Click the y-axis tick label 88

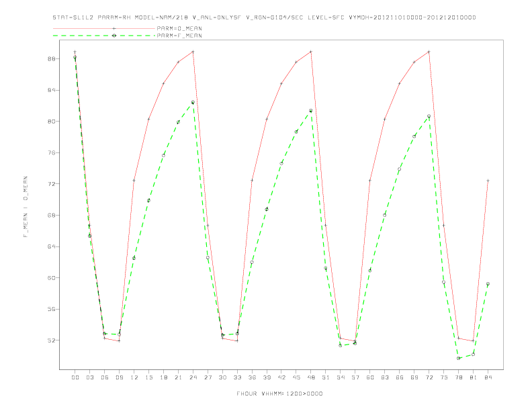(52, 59)
